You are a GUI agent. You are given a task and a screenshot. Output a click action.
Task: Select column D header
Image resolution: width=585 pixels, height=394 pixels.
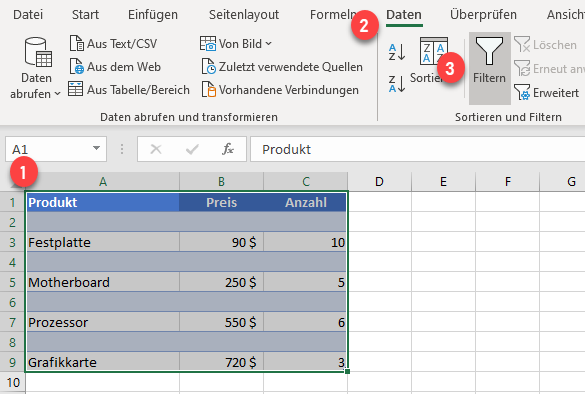coord(379,182)
